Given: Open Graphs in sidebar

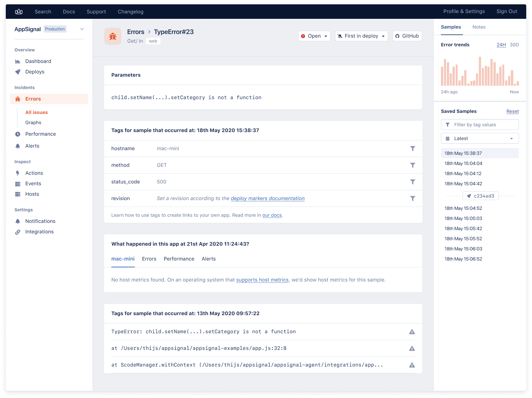Looking at the screenshot, I should coord(33,123).
